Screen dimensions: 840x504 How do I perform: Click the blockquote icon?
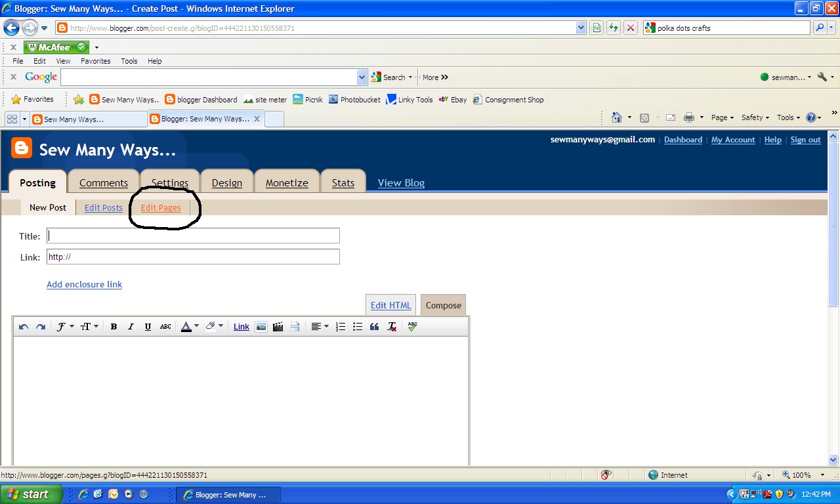point(375,327)
